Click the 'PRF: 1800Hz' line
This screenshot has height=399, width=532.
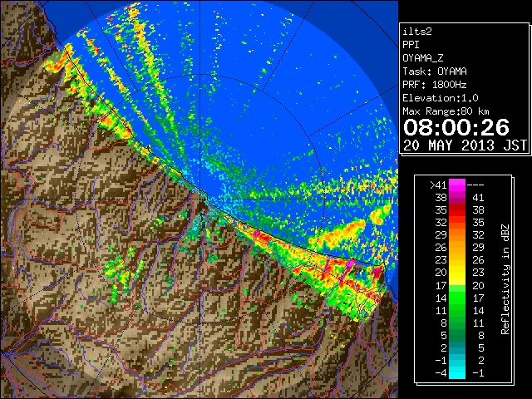point(435,85)
